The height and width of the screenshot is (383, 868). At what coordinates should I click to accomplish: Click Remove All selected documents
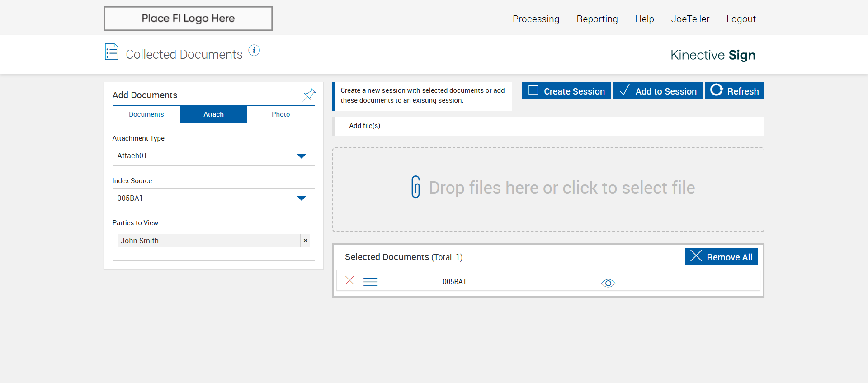click(721, 257)
